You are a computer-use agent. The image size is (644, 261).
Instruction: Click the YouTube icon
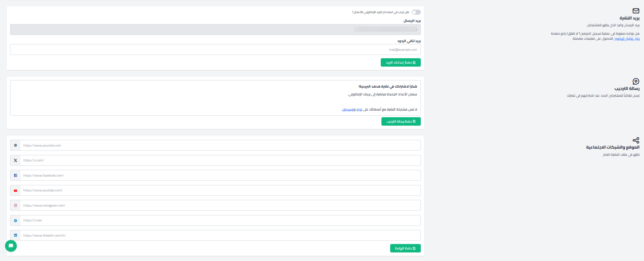tap(15, 191)
